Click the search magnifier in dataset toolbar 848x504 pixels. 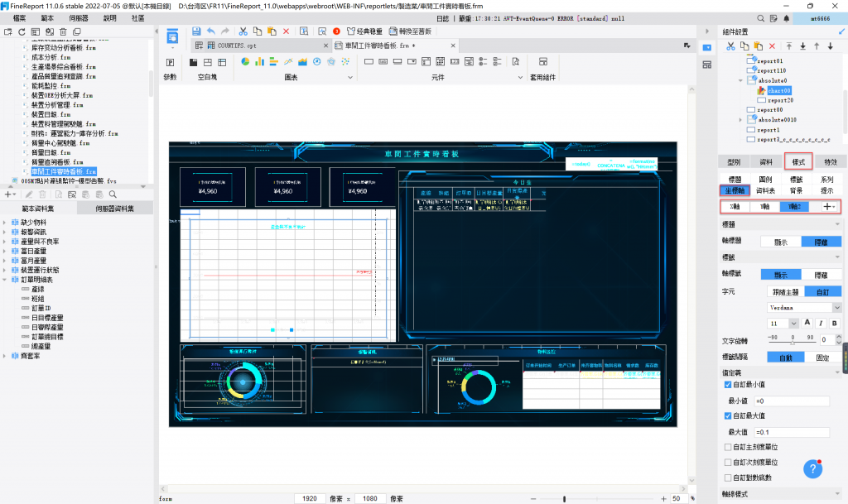pos(113,194)
